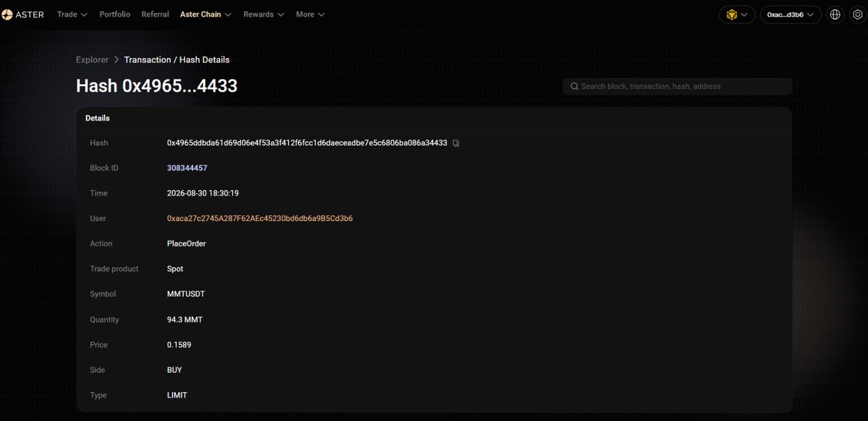
Task: Click the Symbol label
Action: pos(103,294)
